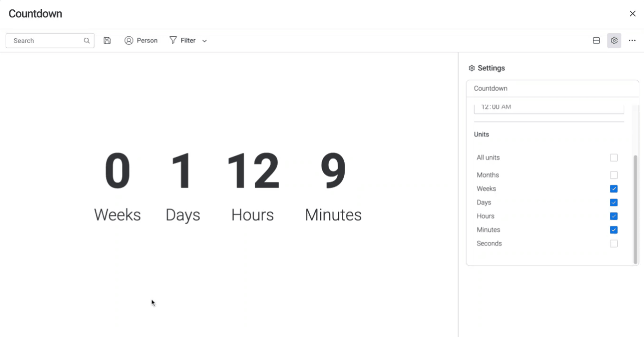
Task: Close the Countdown window with X
Action: click(x=633, y=14)
